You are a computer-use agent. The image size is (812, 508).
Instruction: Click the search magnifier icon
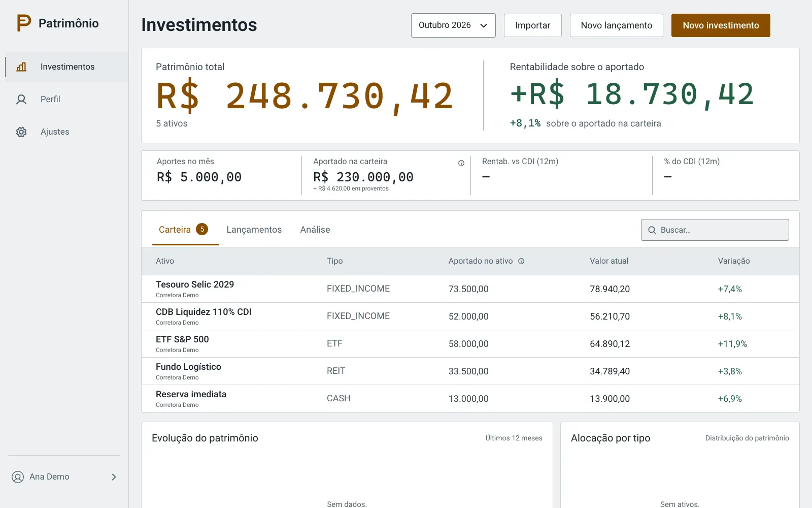[x=652, y=230]
